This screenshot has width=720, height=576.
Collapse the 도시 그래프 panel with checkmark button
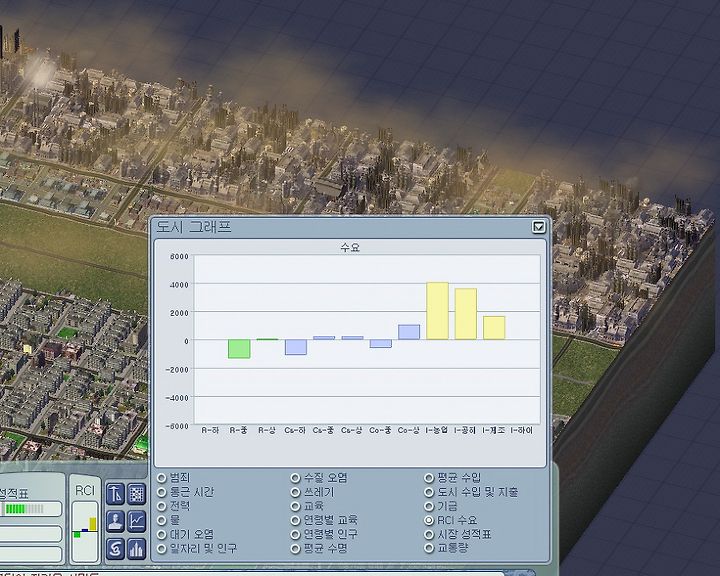(538, 226)
